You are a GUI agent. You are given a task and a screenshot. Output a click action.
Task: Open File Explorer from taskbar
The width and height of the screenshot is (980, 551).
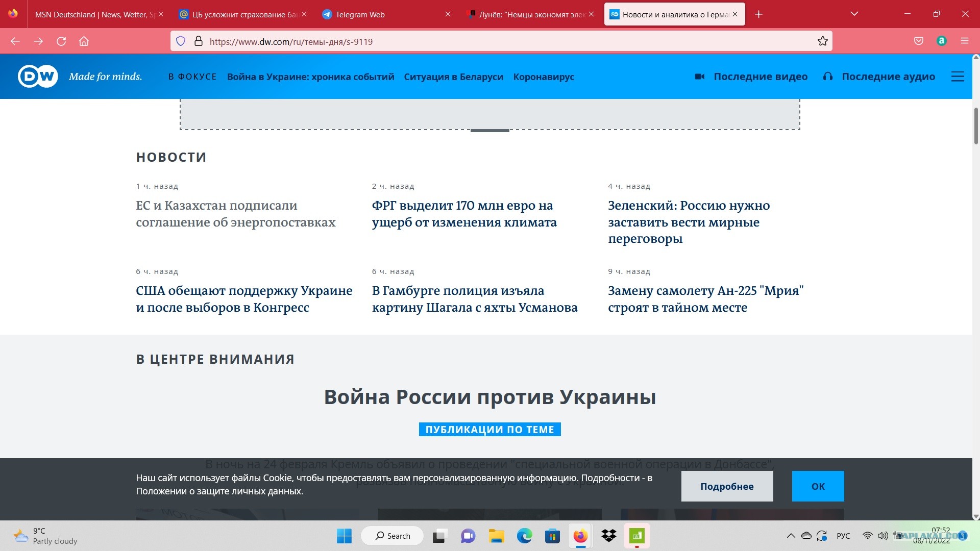[x=496, y=536]
